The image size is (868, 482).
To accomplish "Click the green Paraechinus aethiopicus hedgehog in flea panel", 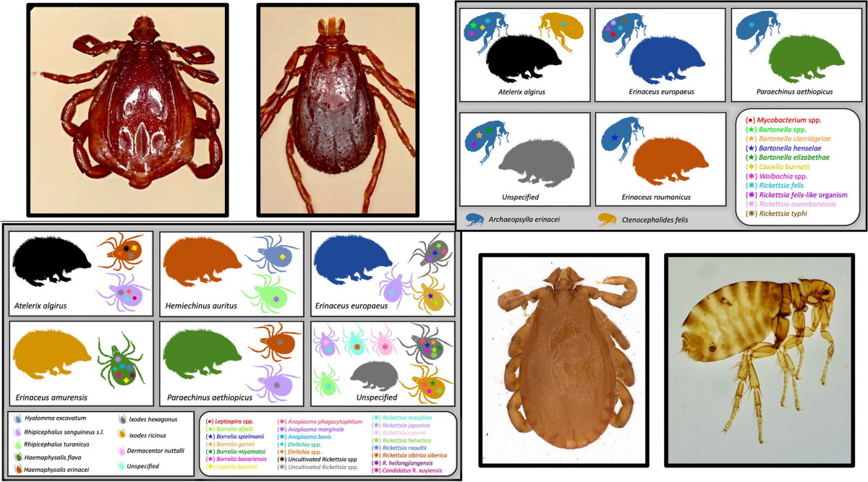I will coord(807,61).
